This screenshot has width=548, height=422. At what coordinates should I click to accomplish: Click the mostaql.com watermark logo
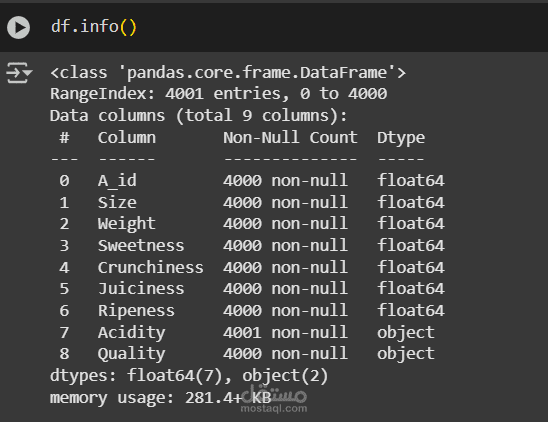[274, 399]
